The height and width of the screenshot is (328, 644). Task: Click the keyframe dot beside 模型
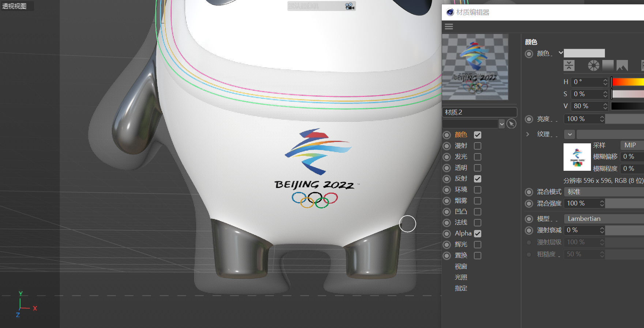tap(529, 219)
